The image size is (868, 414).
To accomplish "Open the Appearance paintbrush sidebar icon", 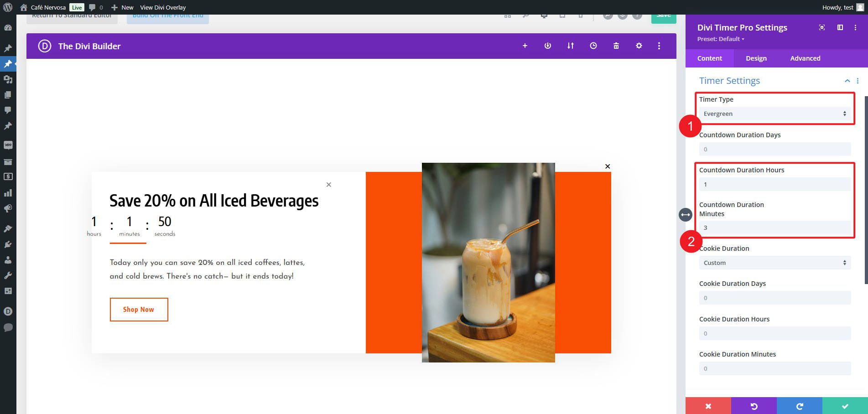I will click(8, 228).
